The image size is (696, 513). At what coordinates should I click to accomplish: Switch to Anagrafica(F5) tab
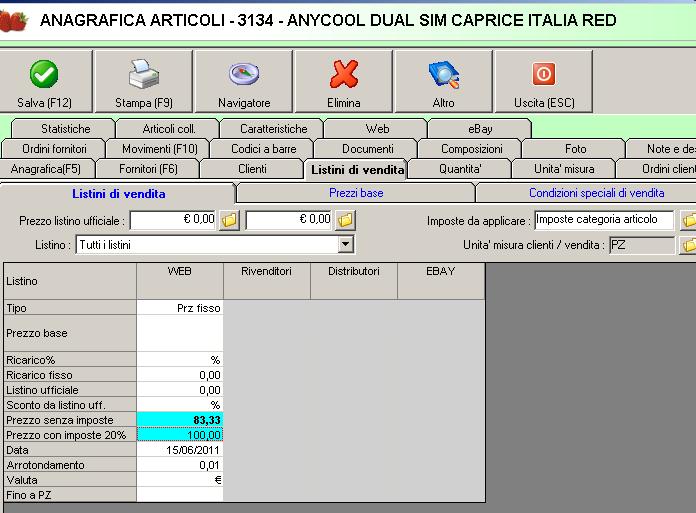[x=46, y=169]
